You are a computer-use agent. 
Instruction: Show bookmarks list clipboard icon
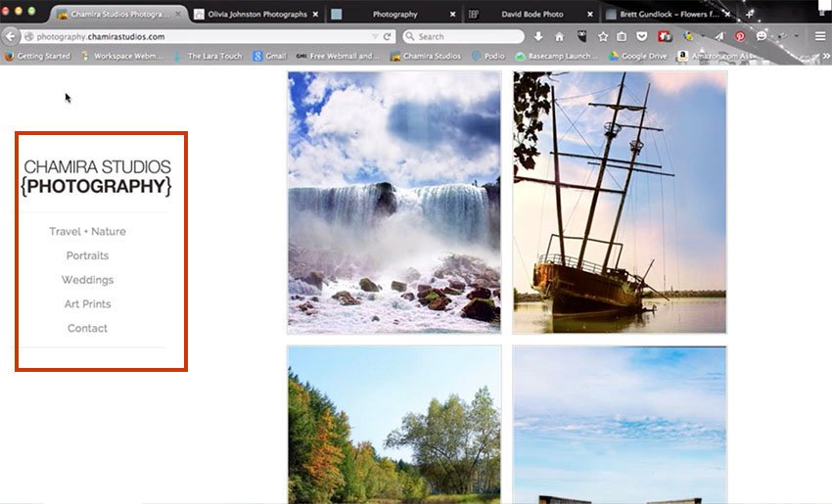(622, 36)
